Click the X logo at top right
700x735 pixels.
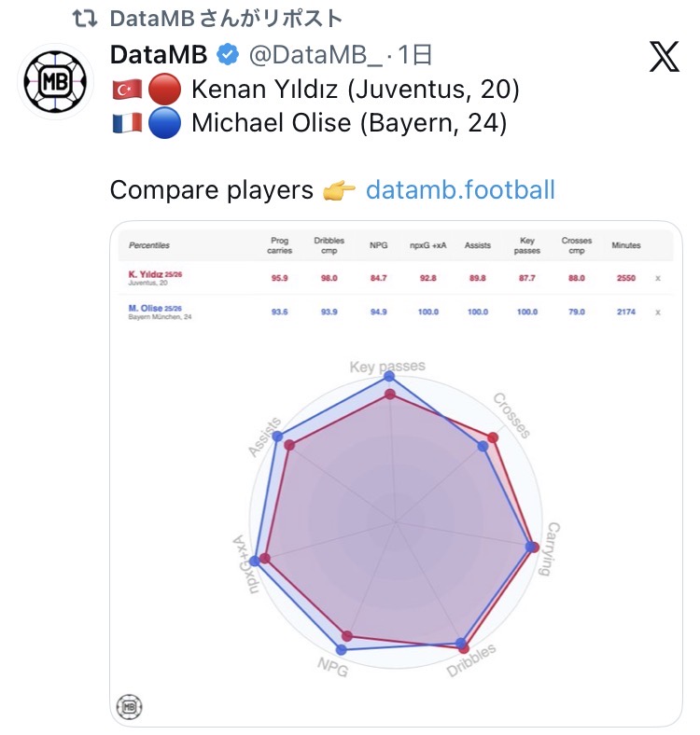tap(664, 58)
